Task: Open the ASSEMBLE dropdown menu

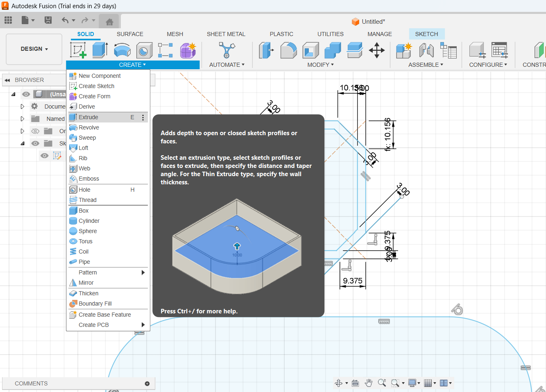Action: (426, 65)
